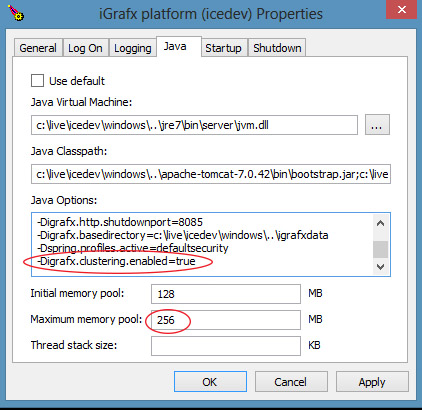Screen dimensions: 422x410
Task: Click the Cancel button
Action: tap(291, 382)
